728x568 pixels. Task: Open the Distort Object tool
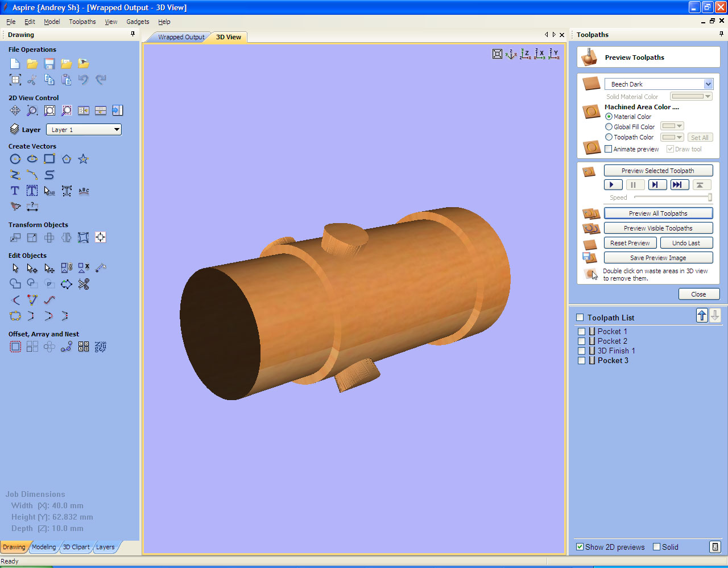pos(84,237)
